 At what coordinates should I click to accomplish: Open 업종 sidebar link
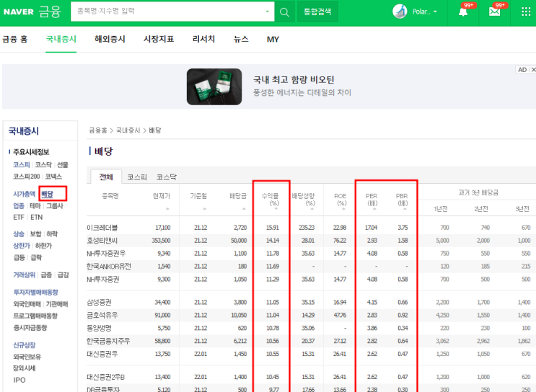[x=19, y=206]
